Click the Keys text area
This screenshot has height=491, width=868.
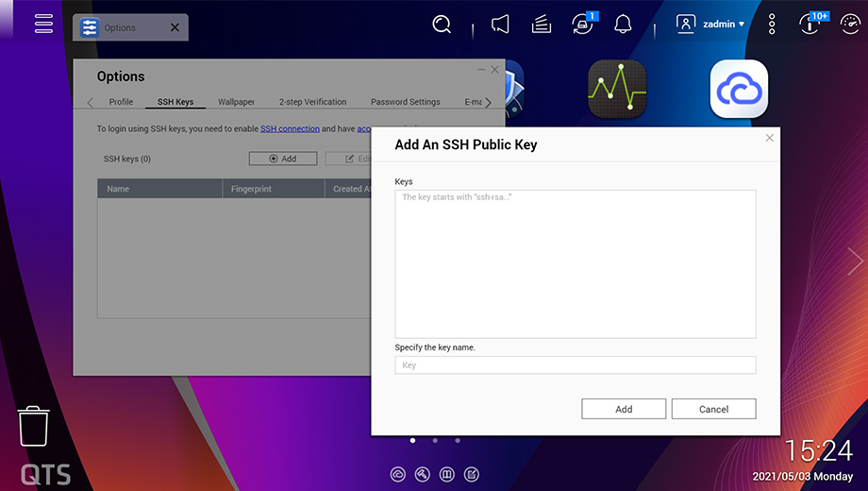[575, 264]
